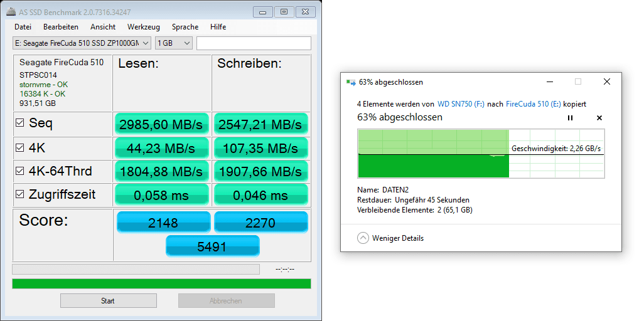Open the Hilfe menu

(x=218, y=27)
